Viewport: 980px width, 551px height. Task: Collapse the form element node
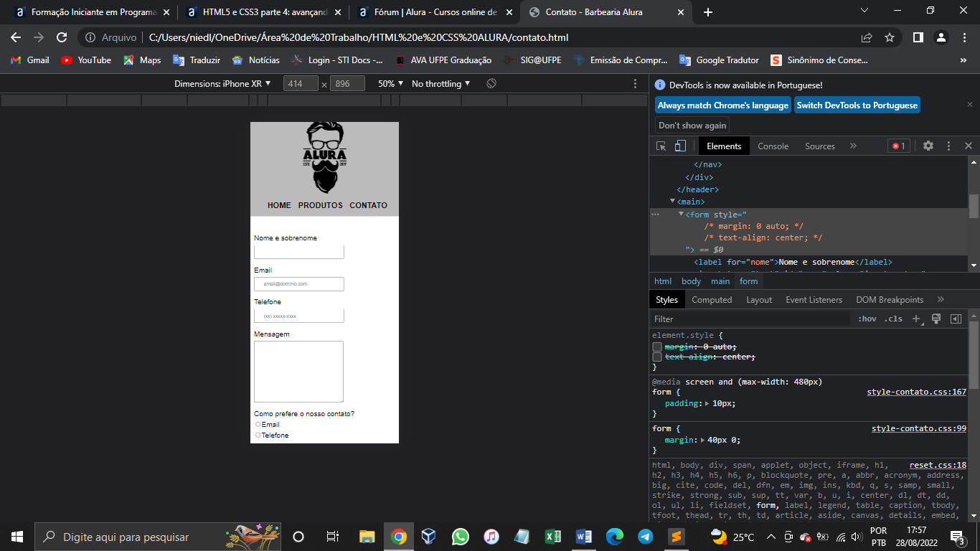point(682,214)
